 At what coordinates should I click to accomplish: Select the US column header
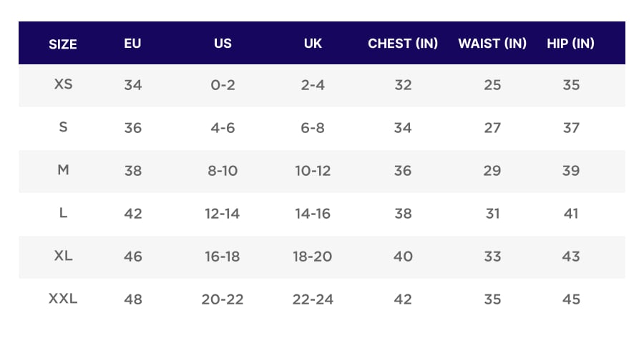coord(223,43)
